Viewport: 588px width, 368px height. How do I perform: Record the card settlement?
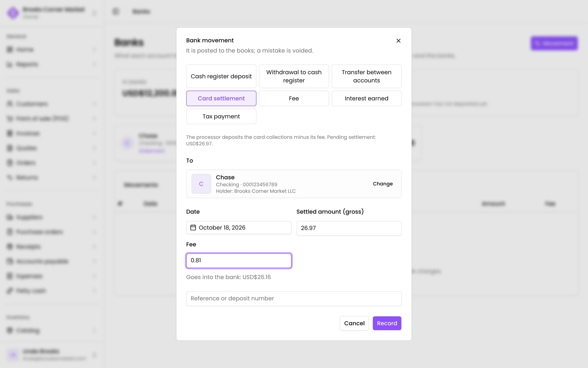pos(387,323)
